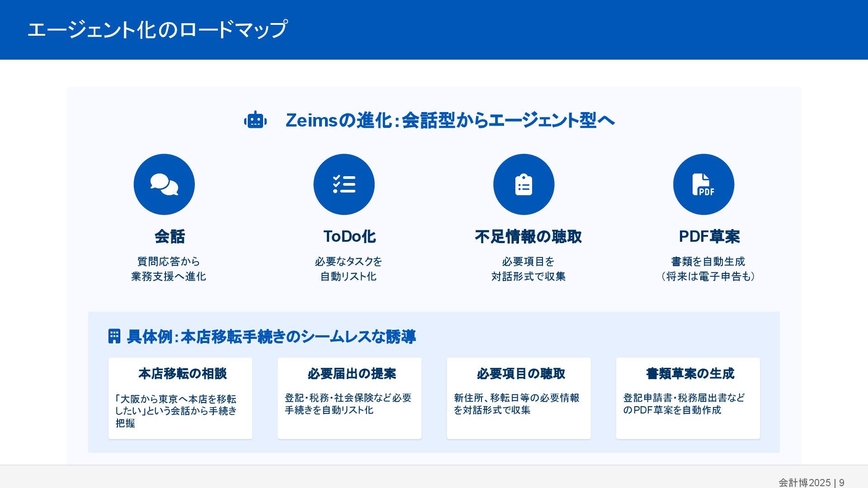Click the PDF草案 step label
Viewport: 868px width, 488px height.
pyautogui.click(x=709, y=236)
